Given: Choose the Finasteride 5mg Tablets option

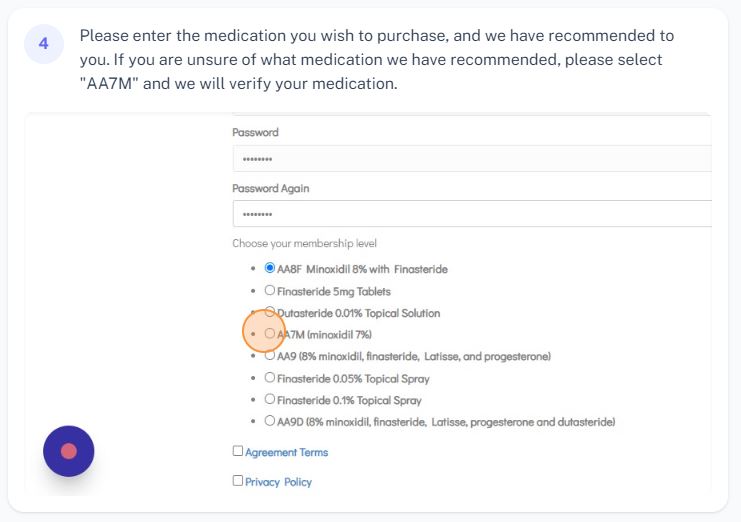Looking at the screenshot, I should point(270,291).
